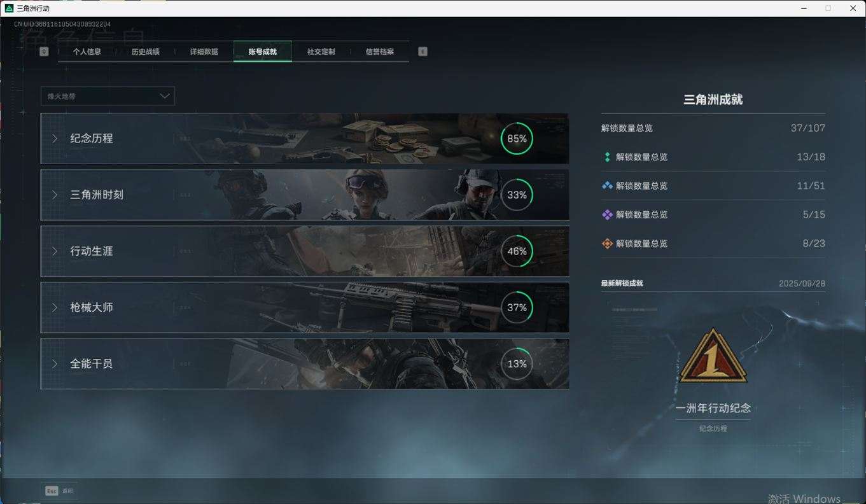Click the E key hint icon after the tabs
866x504 pixels.
pyautogui.click(x=423, y=52)
